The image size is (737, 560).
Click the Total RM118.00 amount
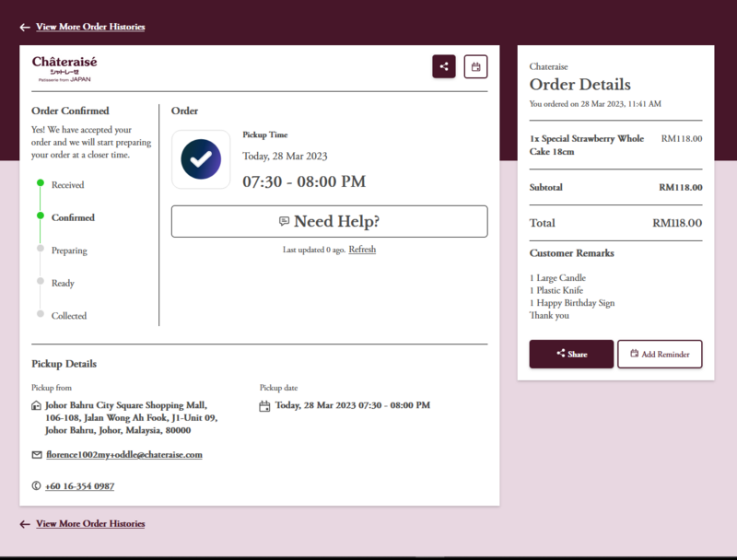677,223
